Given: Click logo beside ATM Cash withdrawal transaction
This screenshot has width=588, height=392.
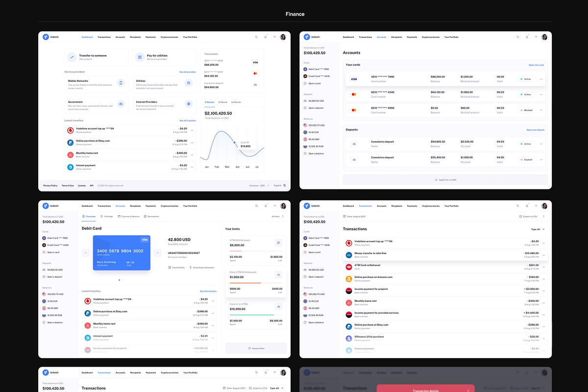Looking at the screenshot, I should 349,267.
